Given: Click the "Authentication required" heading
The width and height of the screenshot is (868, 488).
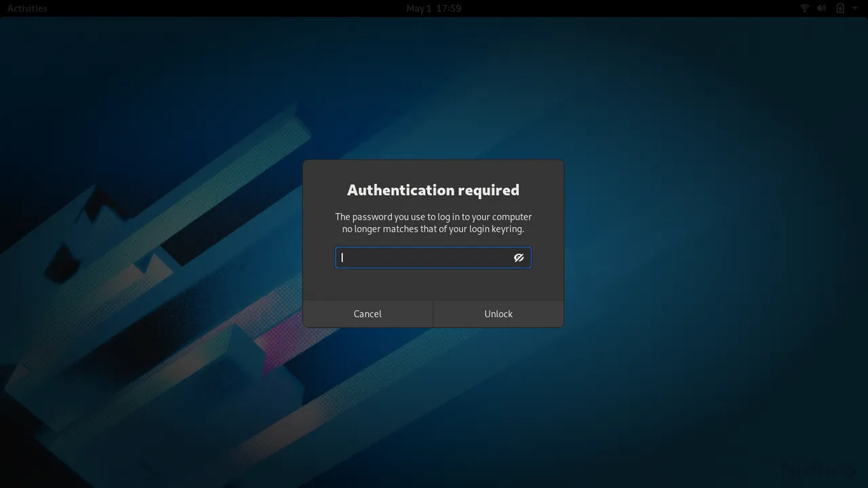Looking at the screenshot, I should pyautogui.click(x=433, y=190).
